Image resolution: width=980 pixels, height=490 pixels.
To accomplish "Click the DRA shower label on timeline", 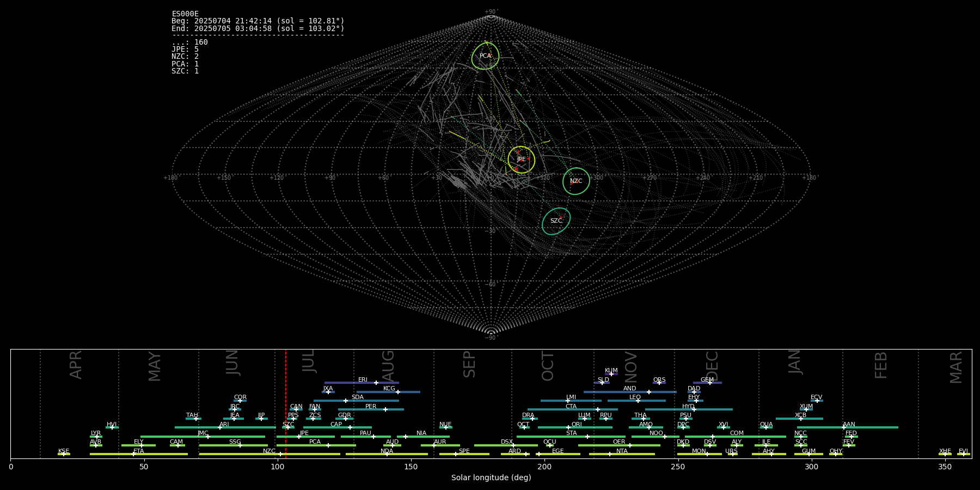I will pos(529,415).
